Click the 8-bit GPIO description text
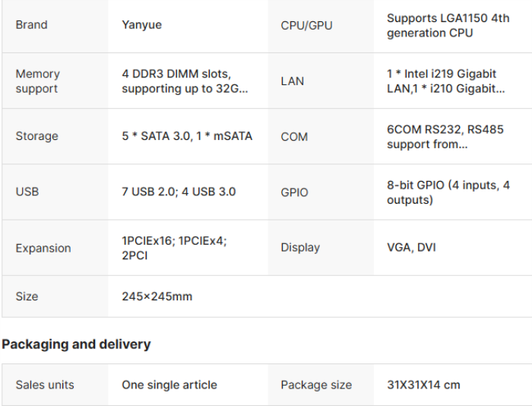The width and height of the screenshot is (532, 406). click(x=448, y=192)
